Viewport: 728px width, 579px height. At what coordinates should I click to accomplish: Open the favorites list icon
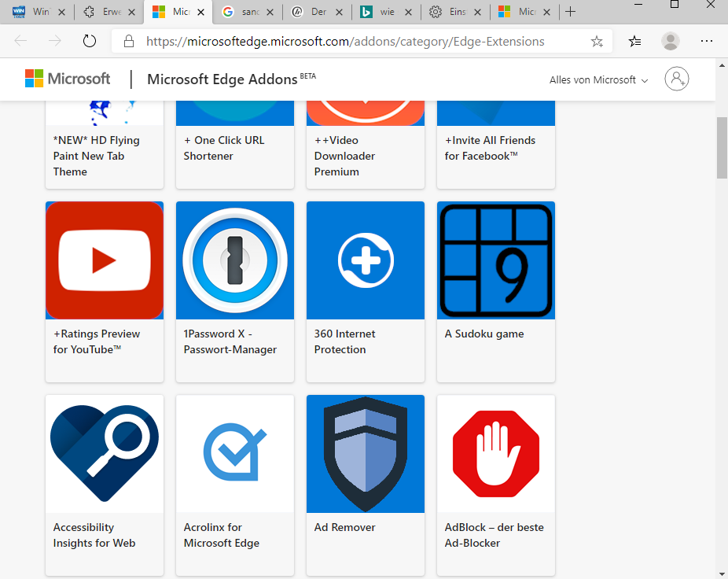coord(634,42)
